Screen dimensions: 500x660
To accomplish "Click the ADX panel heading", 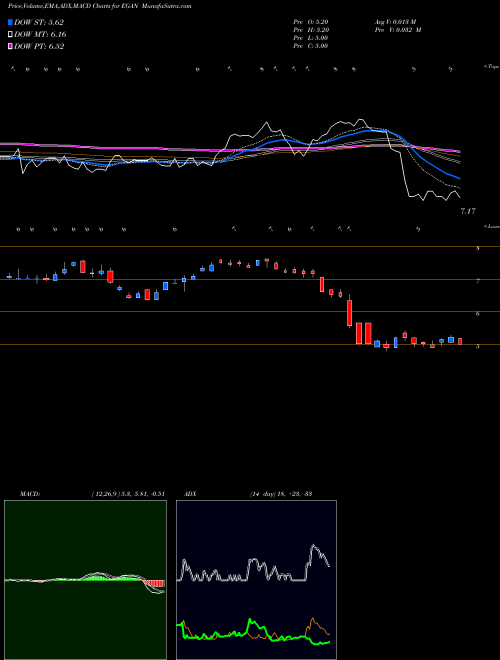I will point(190,494).
